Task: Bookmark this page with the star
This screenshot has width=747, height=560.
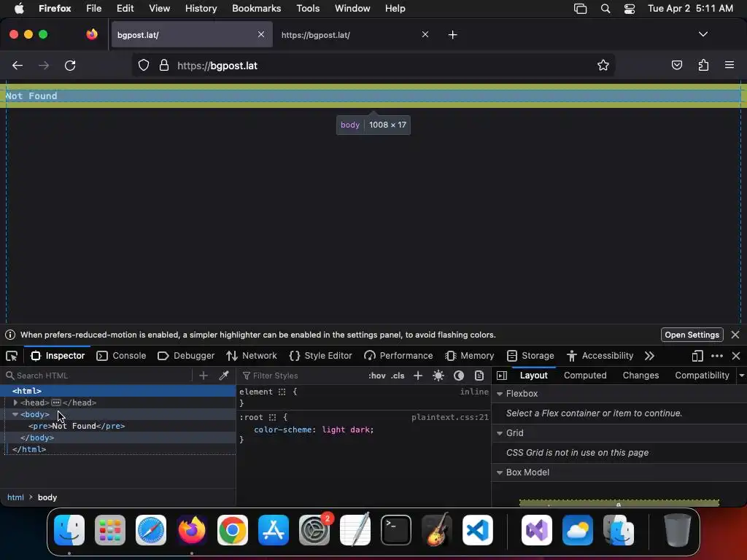Action: click(603, 65)
